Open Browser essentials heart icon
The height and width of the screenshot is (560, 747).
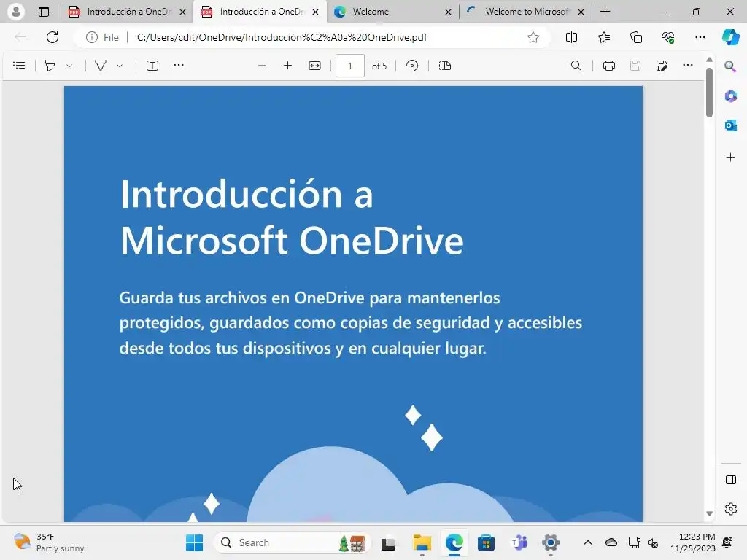(x=668, y=37)
